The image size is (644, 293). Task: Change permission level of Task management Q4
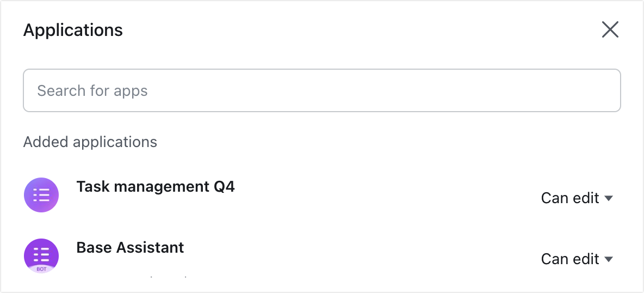[x=577, y=198]
